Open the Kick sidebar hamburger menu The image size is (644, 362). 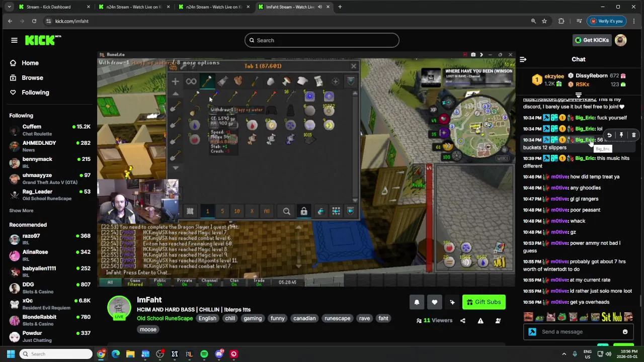coord(14,40)
